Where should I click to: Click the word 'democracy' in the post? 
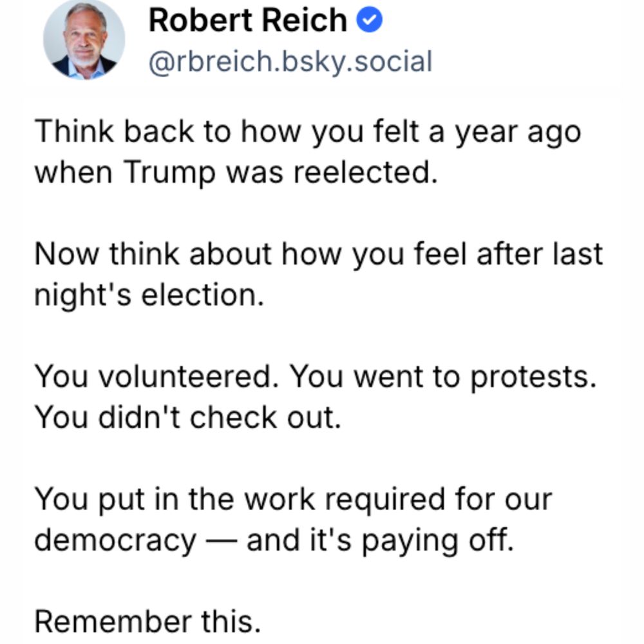[x=115, y=540]
